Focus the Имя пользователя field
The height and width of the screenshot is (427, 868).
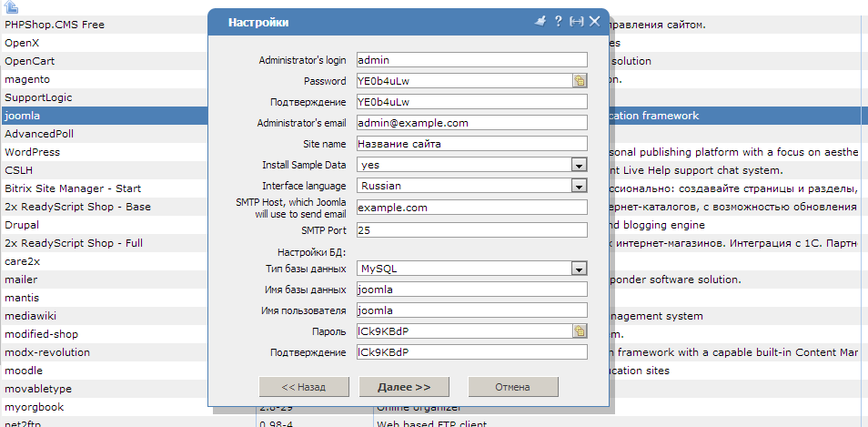[471, 310]
